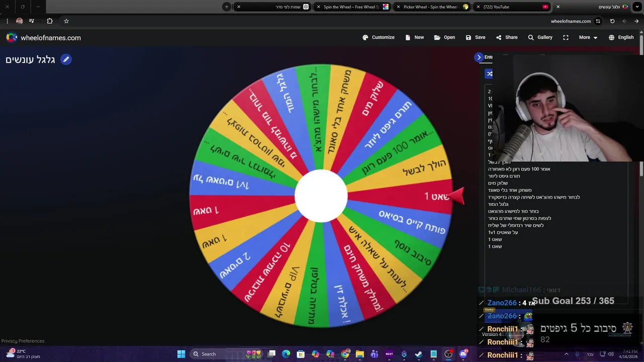The height and width of the screenshot is (362, 644).
Task: Select entry 'גלגל המוד' in list
Action: (x=498, y=204)
